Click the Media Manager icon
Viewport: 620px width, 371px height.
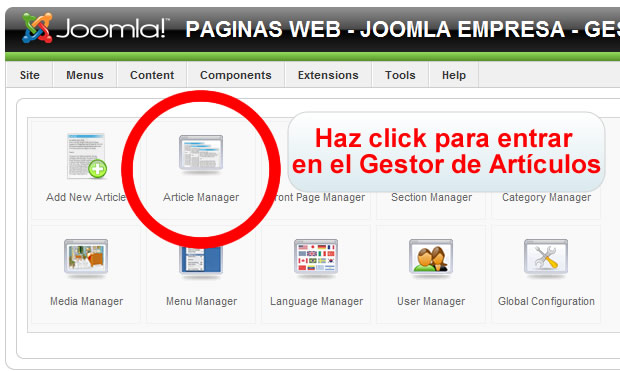(86, 258)
